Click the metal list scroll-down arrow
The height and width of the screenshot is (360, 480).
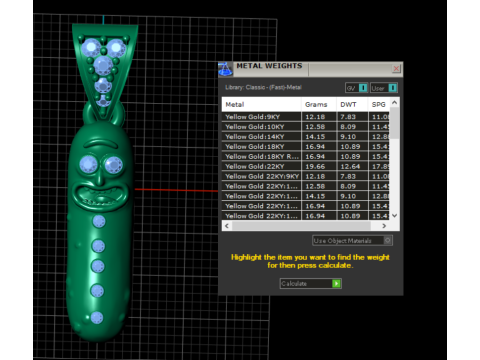click(x=395, y=216)
